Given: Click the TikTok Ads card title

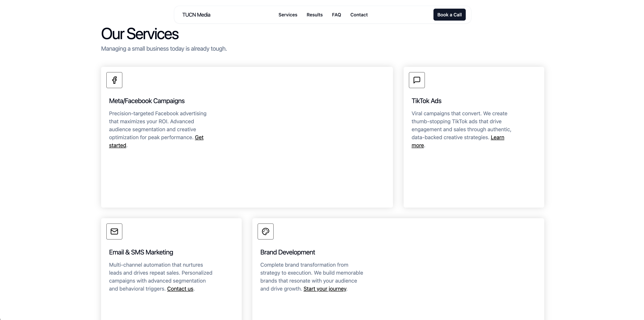Looking at the screenshot, I should pos(426,101).
